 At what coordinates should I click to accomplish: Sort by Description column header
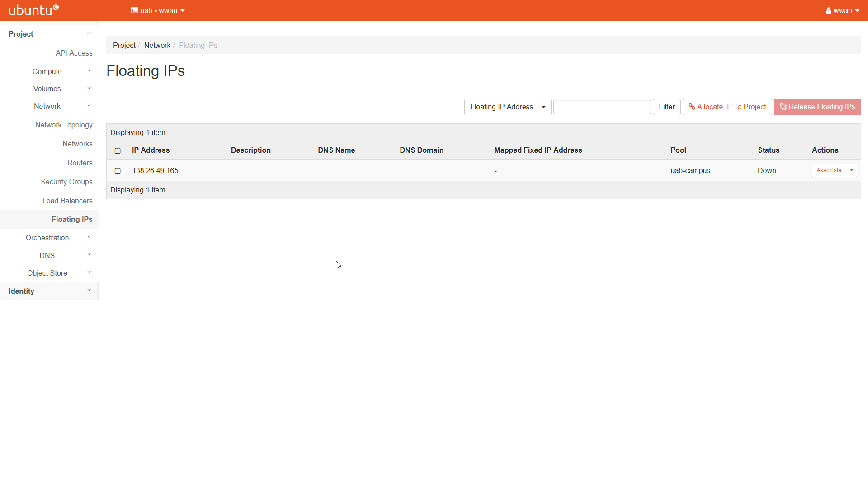pyautogui.click(x=251, y=150)
